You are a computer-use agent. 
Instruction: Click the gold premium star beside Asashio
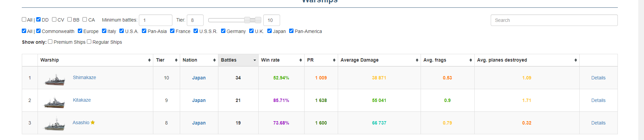tap(93, 123)
